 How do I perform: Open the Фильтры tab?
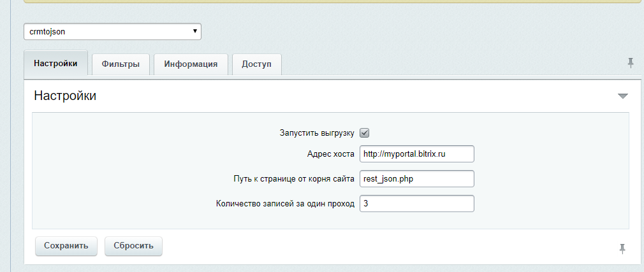pyautogui.click(x=121, y=64)
